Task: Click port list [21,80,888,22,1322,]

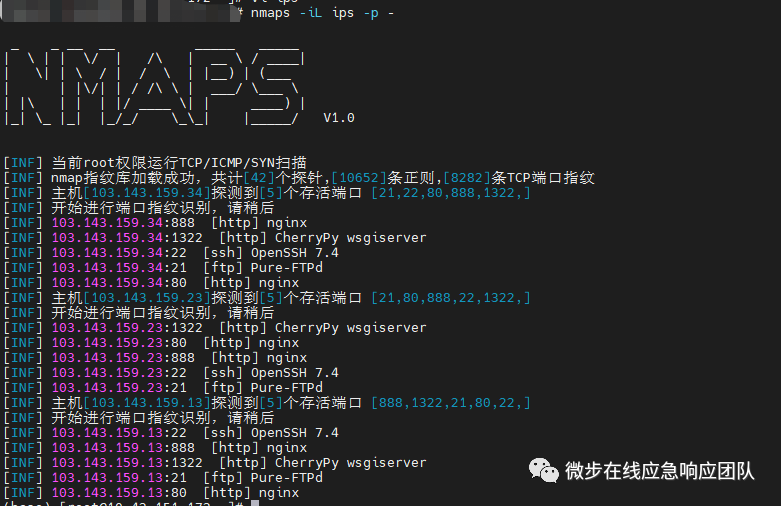Action: click(x=451, y=298)
